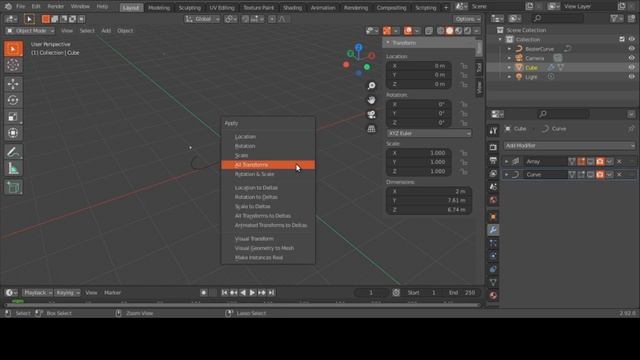640x360 pixels.
Task: Lock Location X padlock toggle
Action: point(464,66)
